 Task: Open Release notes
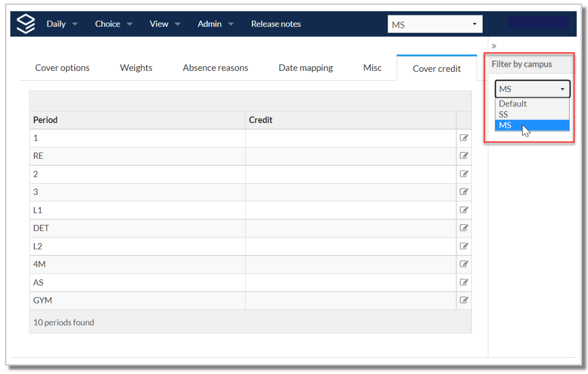tap(276, 24)
